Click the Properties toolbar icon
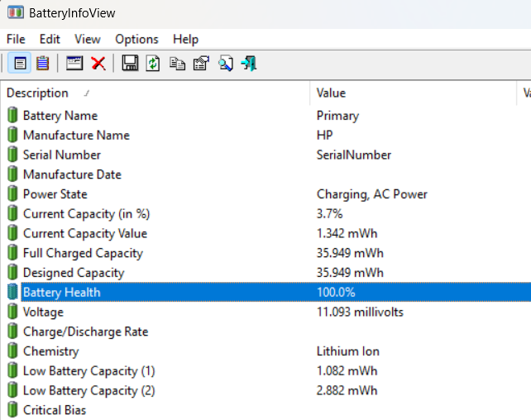The width and height of the screenshot is (531, 420). tap(201, 64)
